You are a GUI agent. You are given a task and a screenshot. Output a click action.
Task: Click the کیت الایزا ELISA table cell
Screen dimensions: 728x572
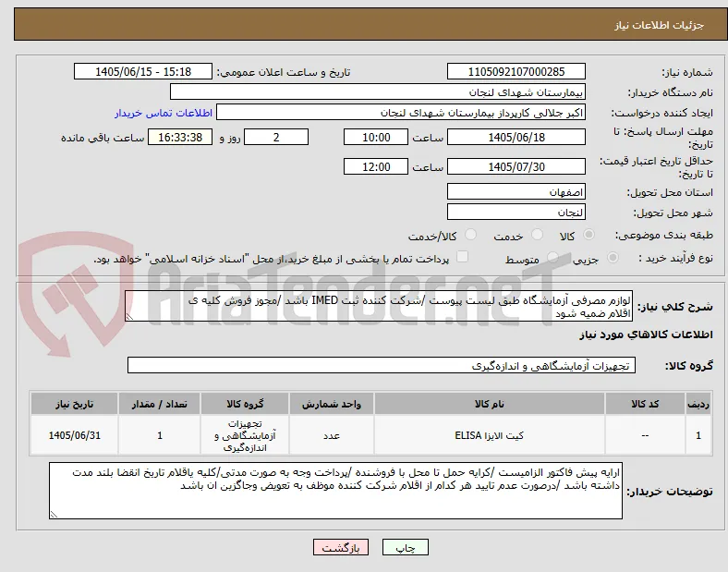pyautogui.click(x=490, y=435)
